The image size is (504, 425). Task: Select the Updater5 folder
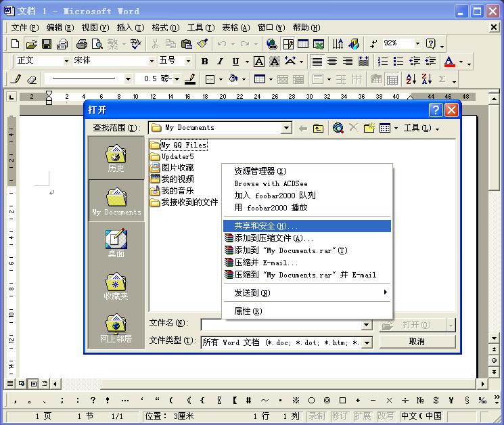pos(172,157)
